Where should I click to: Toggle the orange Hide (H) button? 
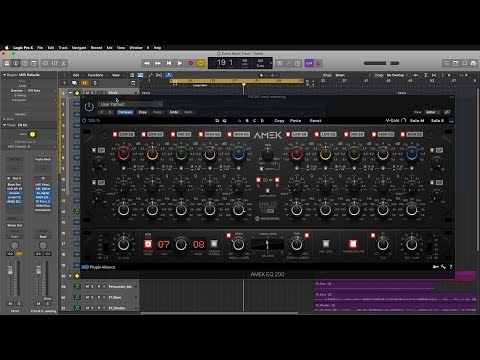click(x=85, y=83)
